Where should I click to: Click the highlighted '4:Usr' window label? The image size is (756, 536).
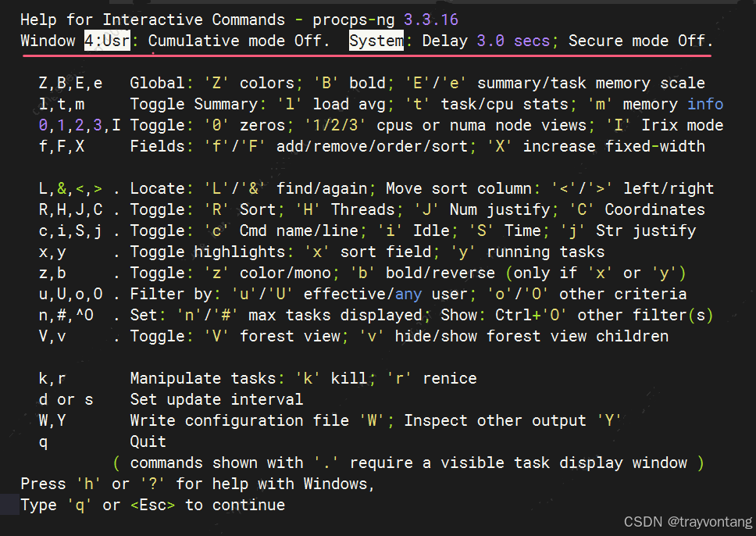click(107, 41)
